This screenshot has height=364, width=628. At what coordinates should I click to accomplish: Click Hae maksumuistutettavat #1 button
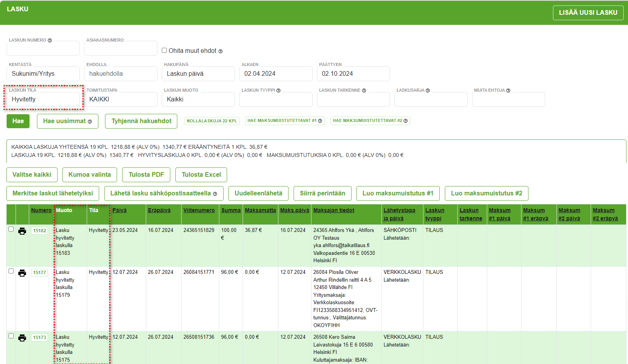tap(285, 121)
